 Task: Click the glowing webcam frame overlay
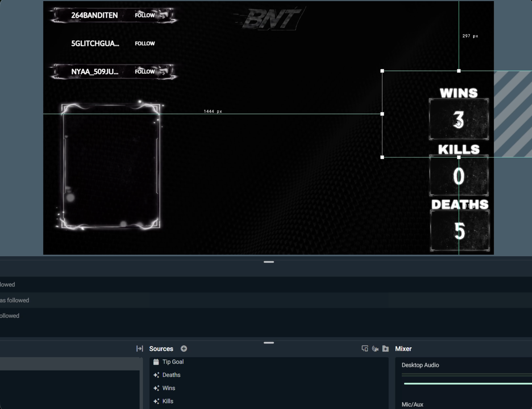point(111,166)
